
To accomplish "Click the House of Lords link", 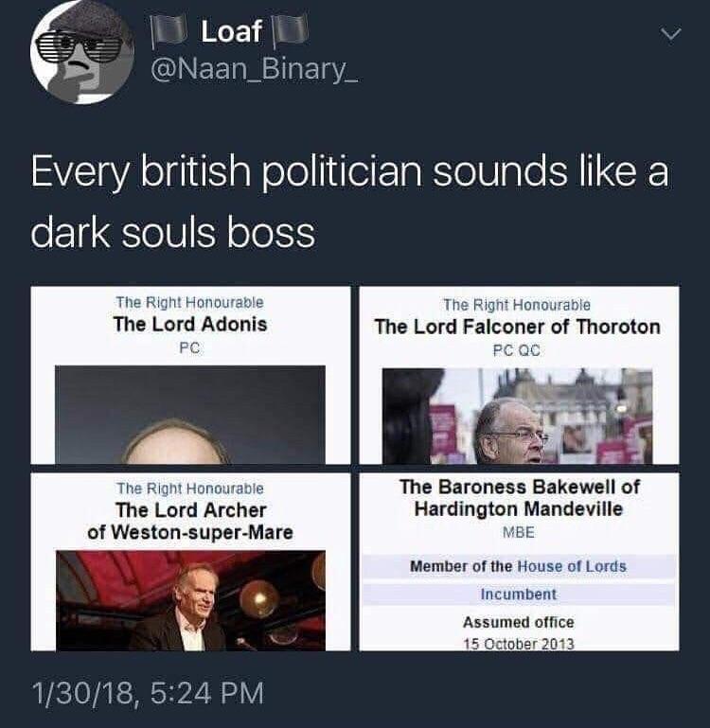I will tap(572, 566).
